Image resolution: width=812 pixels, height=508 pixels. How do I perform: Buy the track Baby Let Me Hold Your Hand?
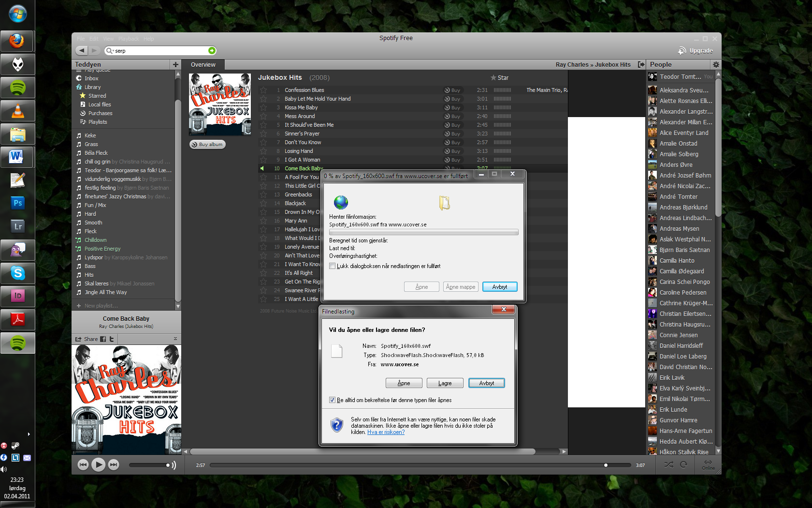pos(452,99)
